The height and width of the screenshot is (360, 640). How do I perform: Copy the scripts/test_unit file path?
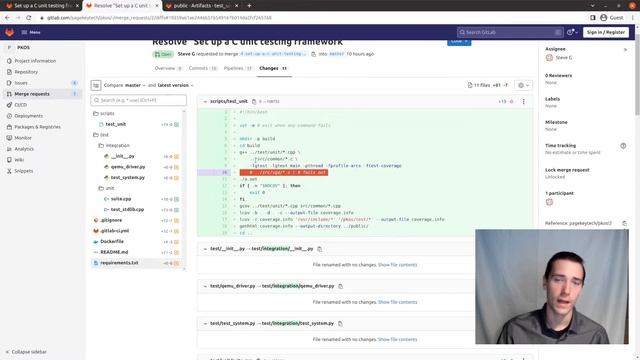[x=254, y=102]
